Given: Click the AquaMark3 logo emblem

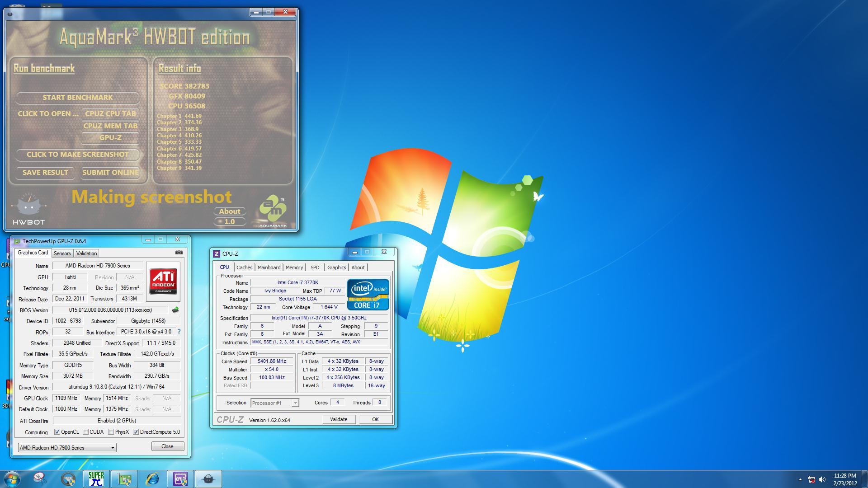Looking at the screenshot, I should tap(273, 211).
